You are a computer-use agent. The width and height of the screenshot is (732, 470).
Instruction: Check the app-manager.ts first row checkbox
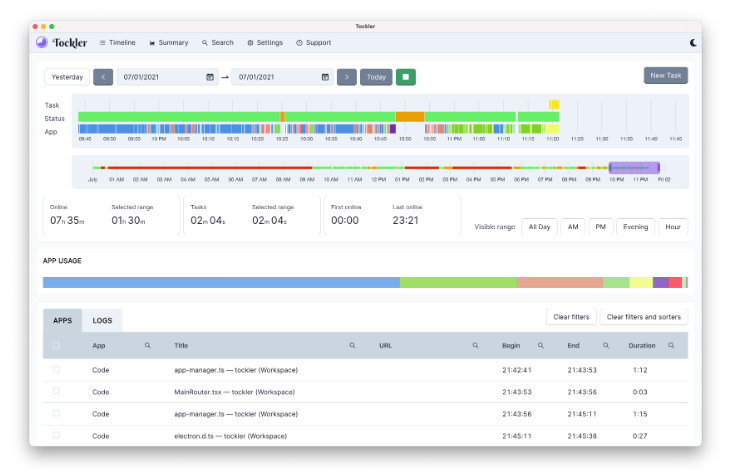(x=56, y=370)
